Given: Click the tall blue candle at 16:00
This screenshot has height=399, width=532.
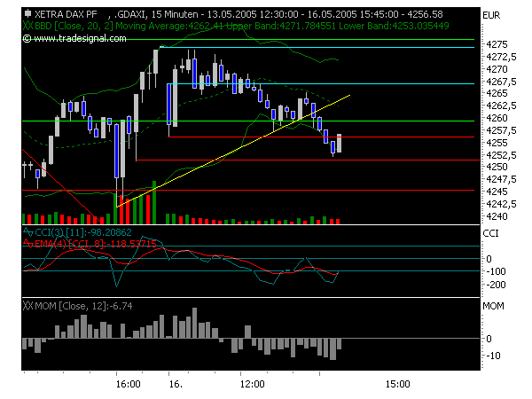Looking at the screenshot, I should click(x=116, y=151).
